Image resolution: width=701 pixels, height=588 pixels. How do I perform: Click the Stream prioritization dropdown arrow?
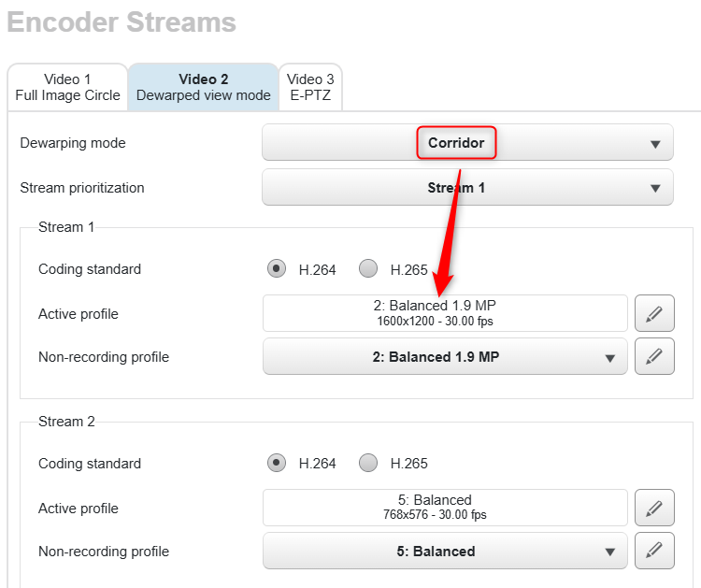(x=655, y=189)
